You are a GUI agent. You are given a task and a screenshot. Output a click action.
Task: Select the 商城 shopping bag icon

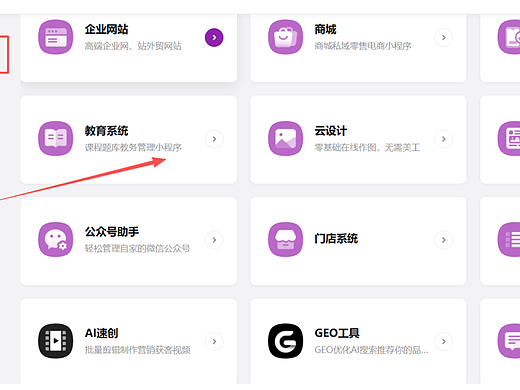(x=285, y=37)
